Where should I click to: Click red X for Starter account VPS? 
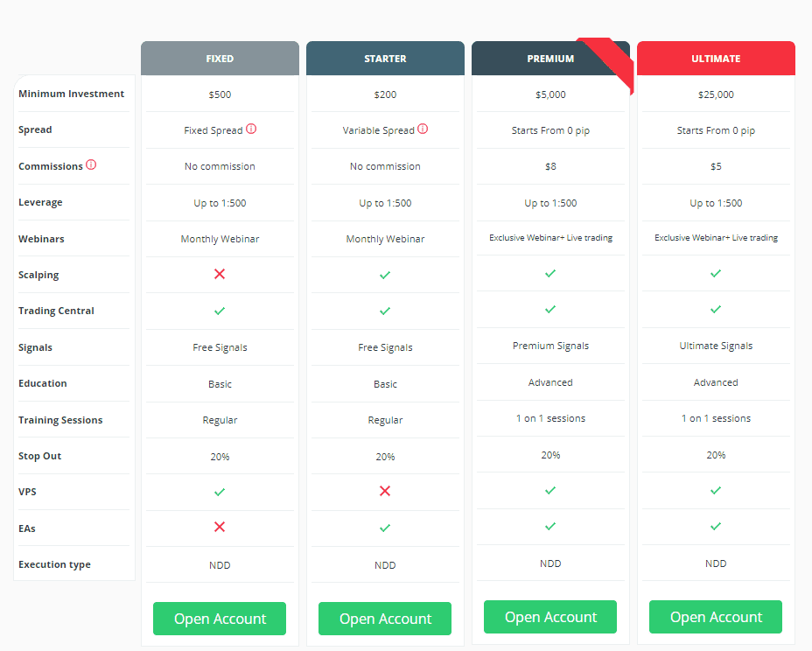tap(385, 491)
